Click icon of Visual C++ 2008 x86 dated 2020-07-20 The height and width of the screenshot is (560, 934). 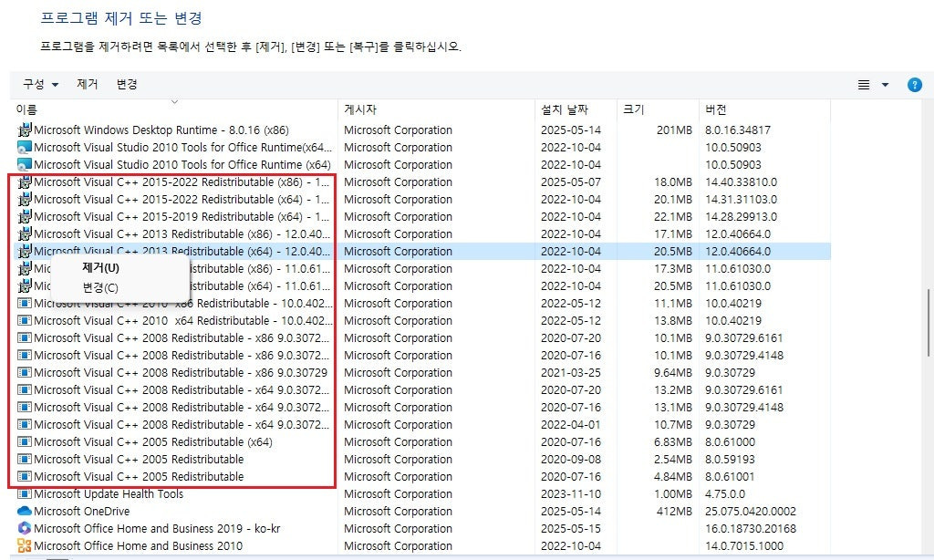[25, 337]
